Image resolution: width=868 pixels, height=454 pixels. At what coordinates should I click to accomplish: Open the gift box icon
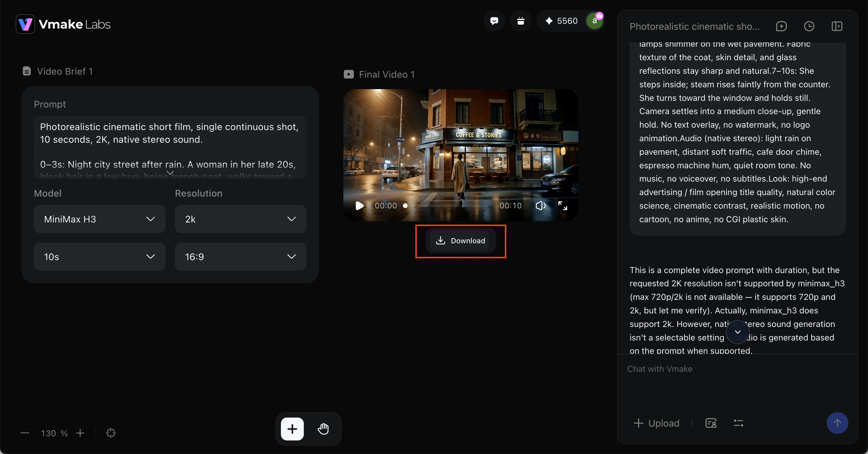[x=520, y=21]
